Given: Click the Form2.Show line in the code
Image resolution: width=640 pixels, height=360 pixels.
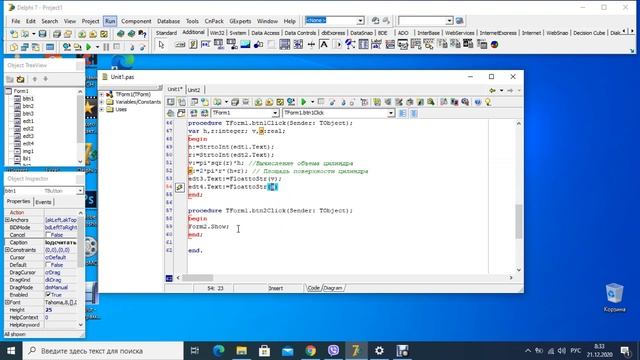Looking at the screenshot, I should (209, 227).
